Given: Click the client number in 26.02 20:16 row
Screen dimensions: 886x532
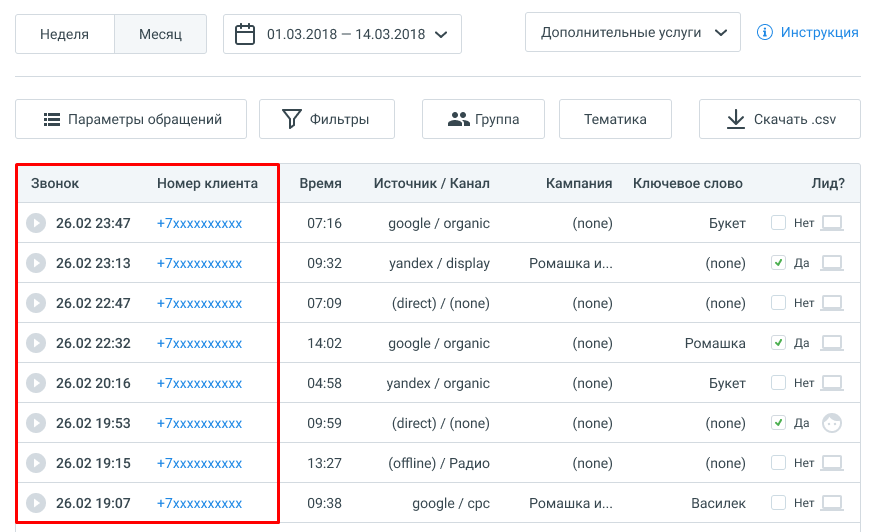Looking at the screenshot, I should point(199,383).
